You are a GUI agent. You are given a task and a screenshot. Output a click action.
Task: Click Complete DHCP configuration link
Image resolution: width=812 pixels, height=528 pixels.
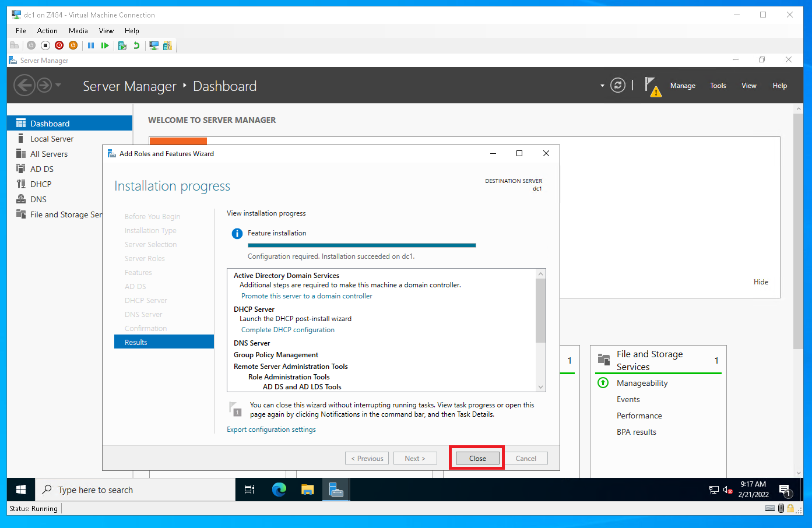288,330
